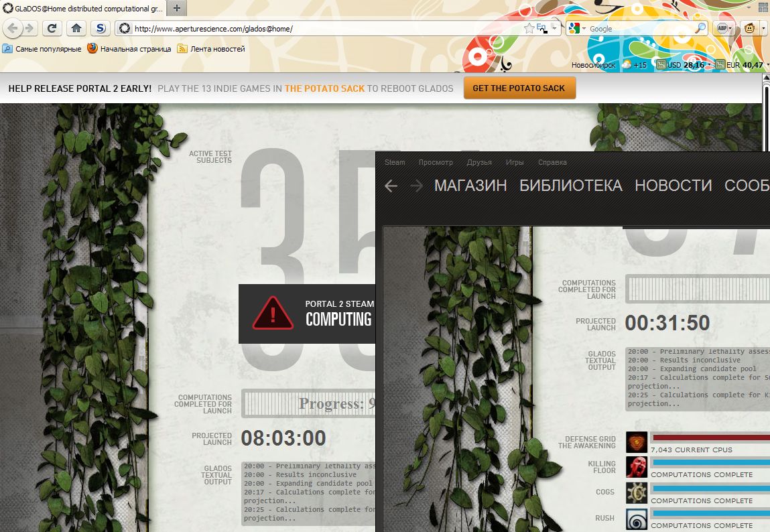
Task: Click the red Defense Grid progress bar
Action: click(x=710, y=438)
